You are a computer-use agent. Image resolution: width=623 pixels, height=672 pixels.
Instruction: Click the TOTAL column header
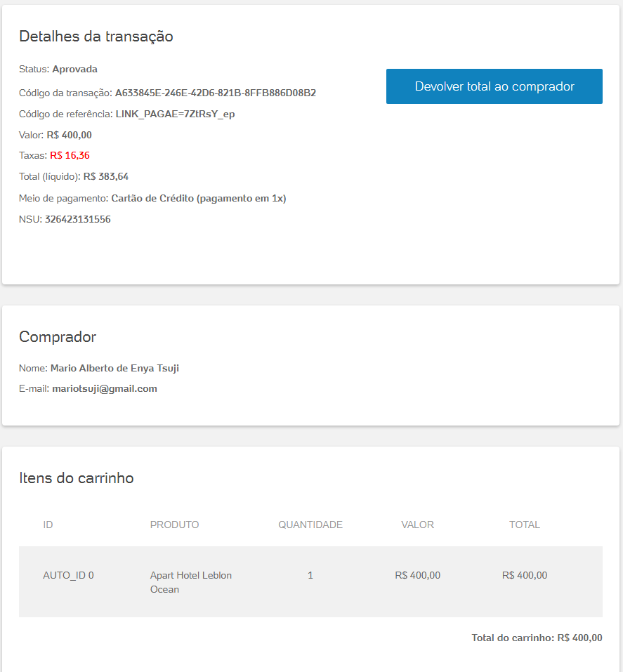click(525, 525)
